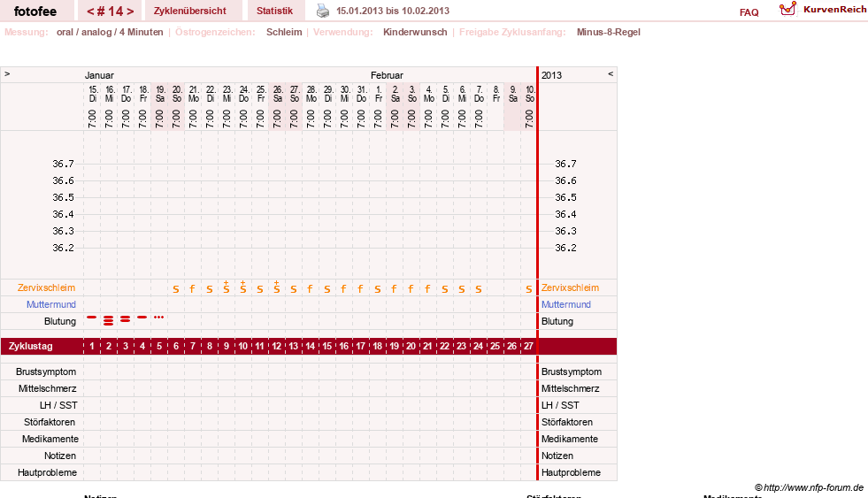The width and height of the screenshot is (868, 498).
Task: Click the mucus 'f' symbol on cycle day 21
Action: [427, 288]
